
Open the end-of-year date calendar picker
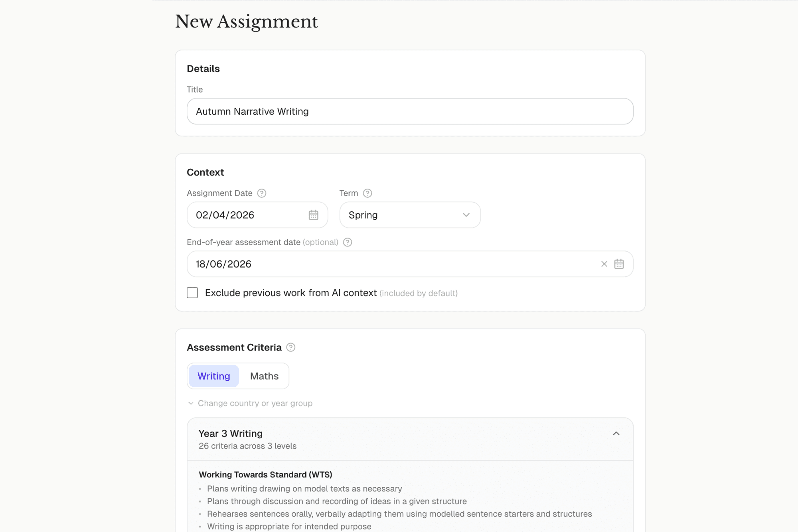pos(619,264)
